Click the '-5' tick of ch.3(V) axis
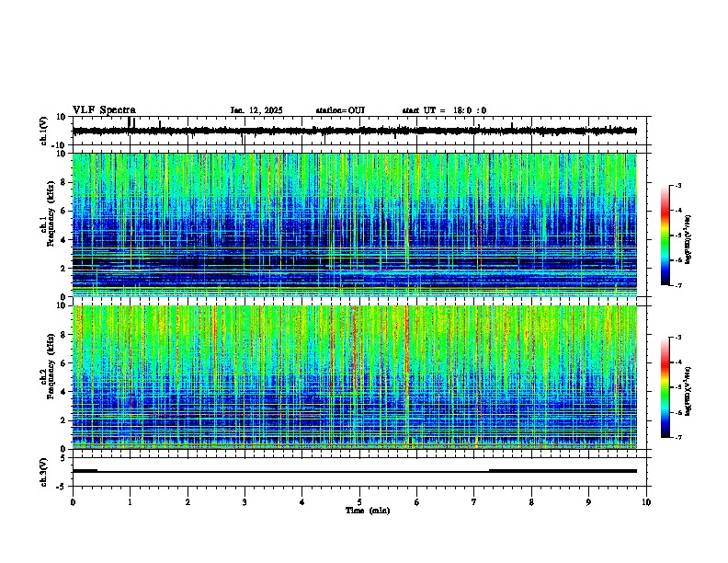The height and width of the screenshot is (563, 728). point(62,487)
